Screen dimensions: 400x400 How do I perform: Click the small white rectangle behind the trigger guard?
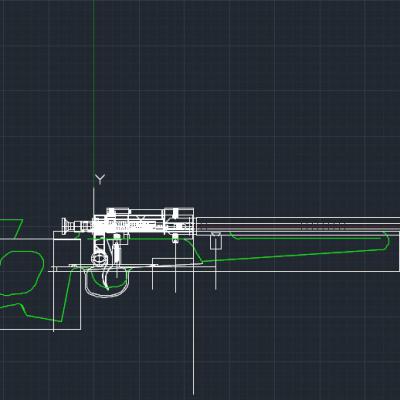coord(173,261)
